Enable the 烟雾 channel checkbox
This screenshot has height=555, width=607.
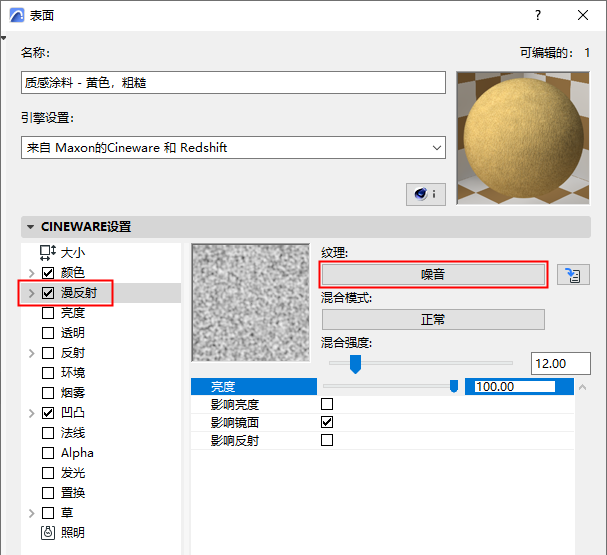(48, 393)
